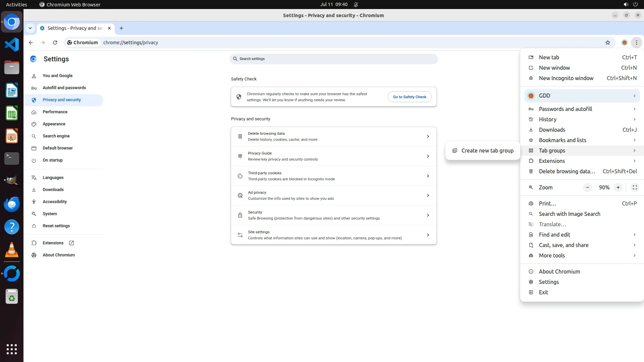
Task: Expand the History submenu
Action: pyautogui.click(x=582, y=119)
